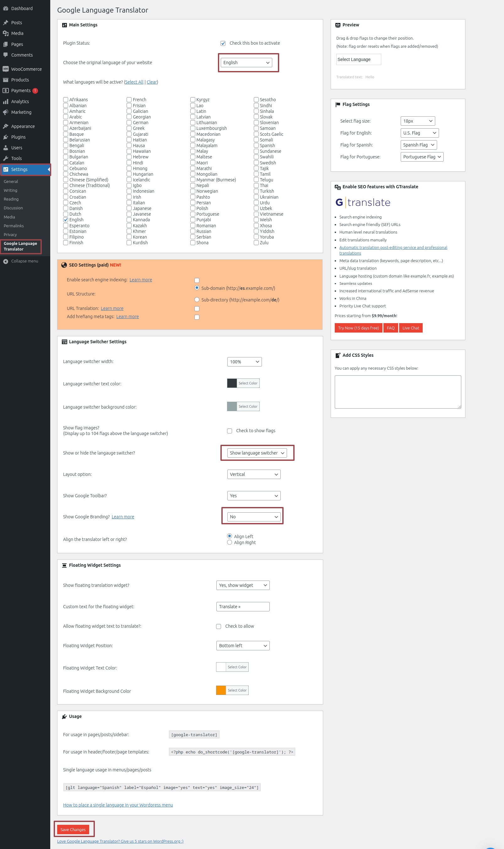Image resolution: width=504 pixels, height=849 pixels.
Task: Click the Plugins plug icon
Action: [5, 137]
